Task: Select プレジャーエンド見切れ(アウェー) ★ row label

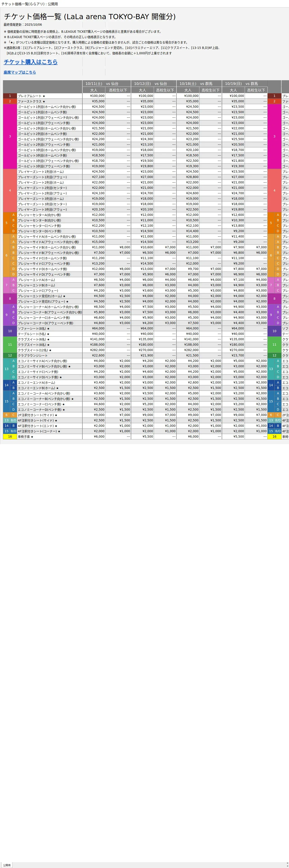Action: coord(50,302)
